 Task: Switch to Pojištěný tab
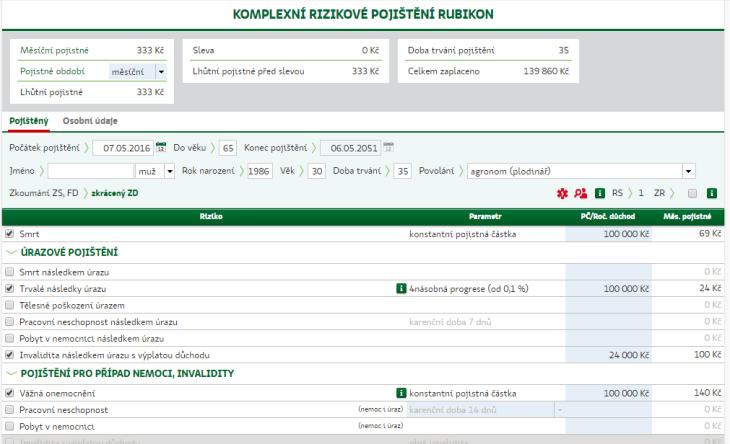(29, 121)
